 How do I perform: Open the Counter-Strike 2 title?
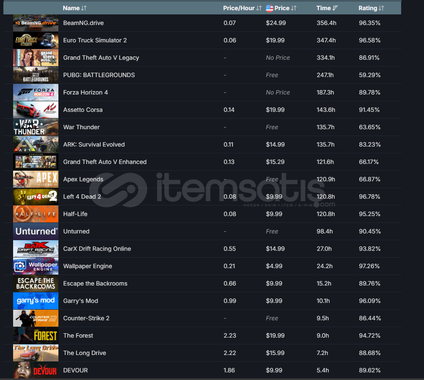point(86,318)
